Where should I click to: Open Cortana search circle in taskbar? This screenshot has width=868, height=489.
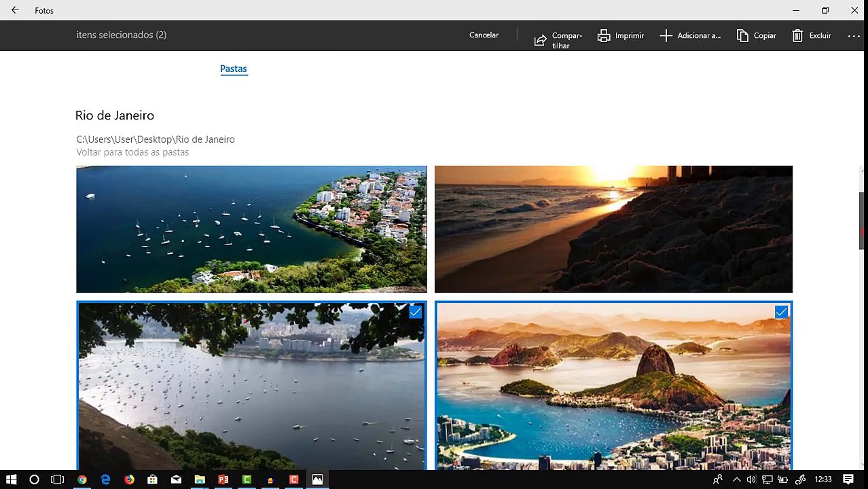[x=35, y=479]
